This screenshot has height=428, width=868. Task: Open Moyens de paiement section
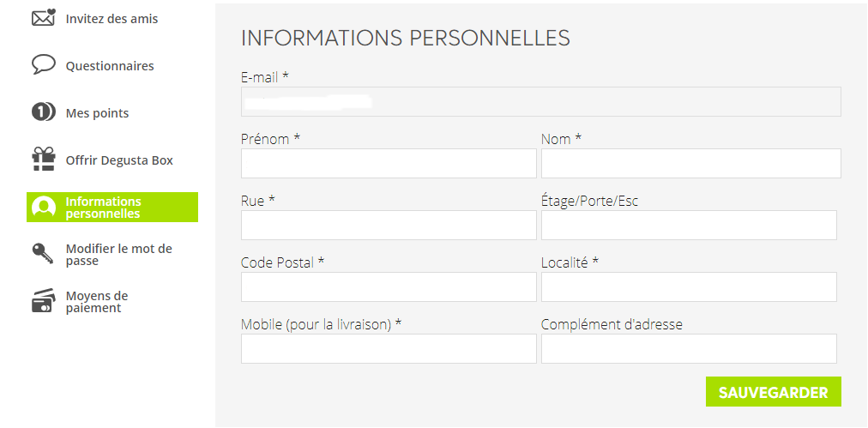click(x=97, y=302)
